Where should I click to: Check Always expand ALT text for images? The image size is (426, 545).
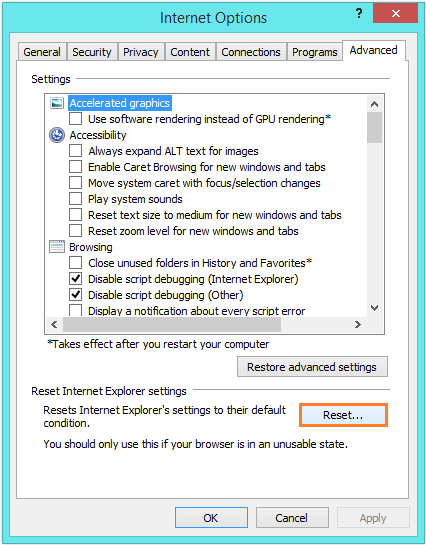(x=75, y=151)
